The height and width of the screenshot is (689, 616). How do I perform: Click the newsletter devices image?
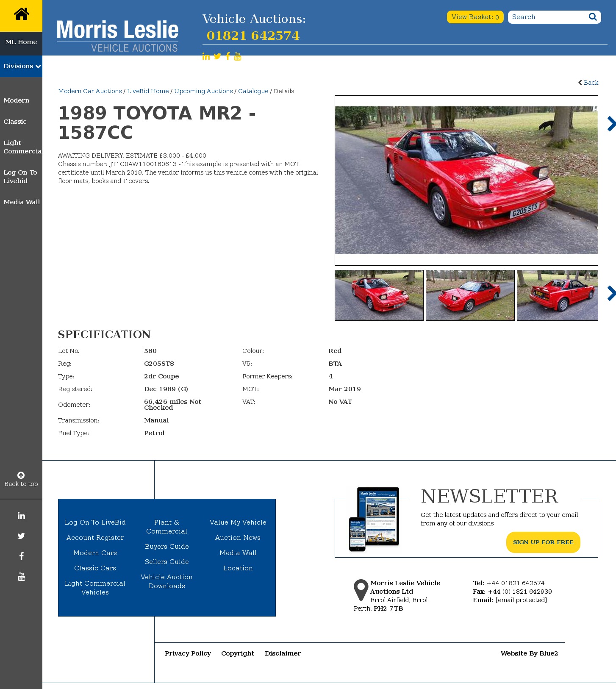pos(374,520)
